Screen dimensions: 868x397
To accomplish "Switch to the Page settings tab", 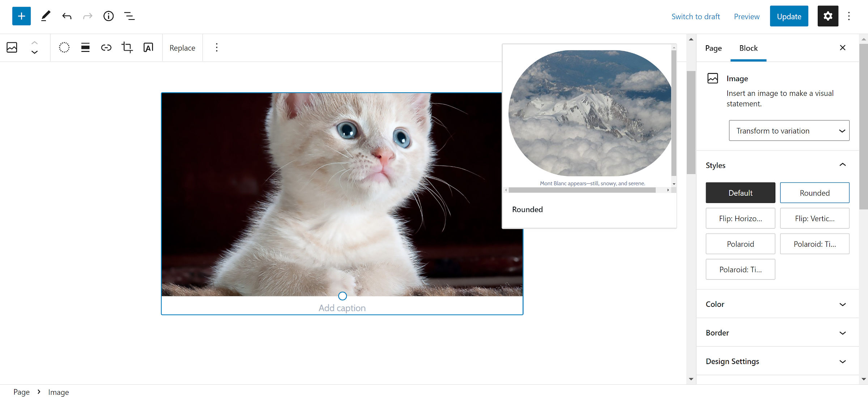I will pos(713,48).
